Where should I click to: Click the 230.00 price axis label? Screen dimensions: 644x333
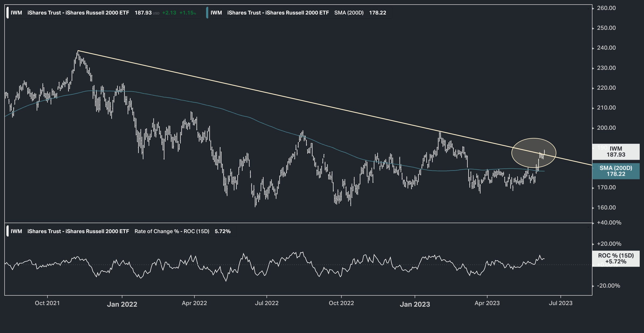[x=606, y=68]
